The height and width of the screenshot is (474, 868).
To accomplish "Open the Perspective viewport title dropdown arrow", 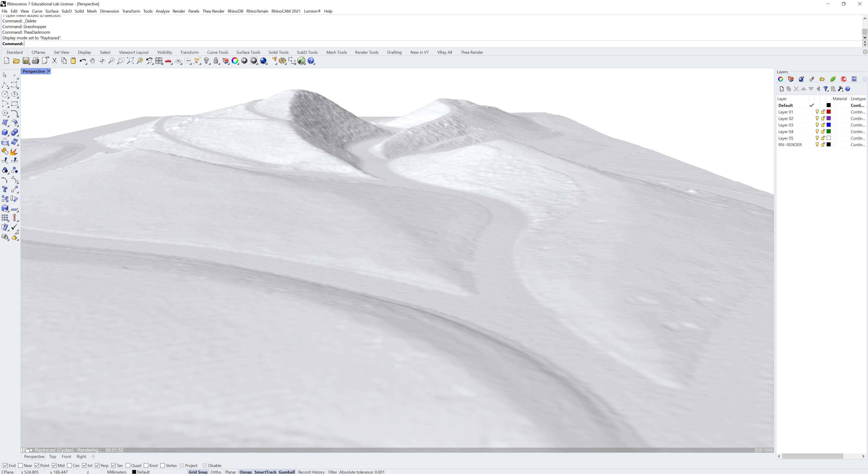I will coord(49,71).
